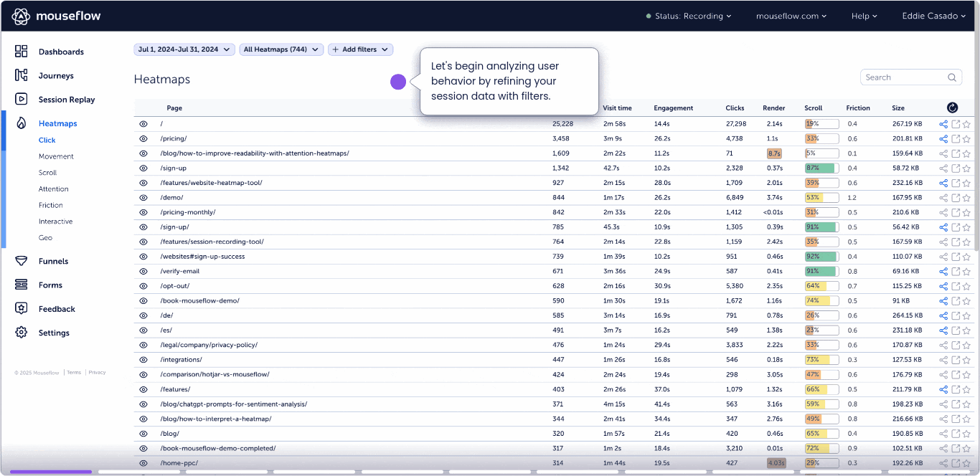Select Interactive heatmap type
Screen dimensions: 980x476
[55, 222]
